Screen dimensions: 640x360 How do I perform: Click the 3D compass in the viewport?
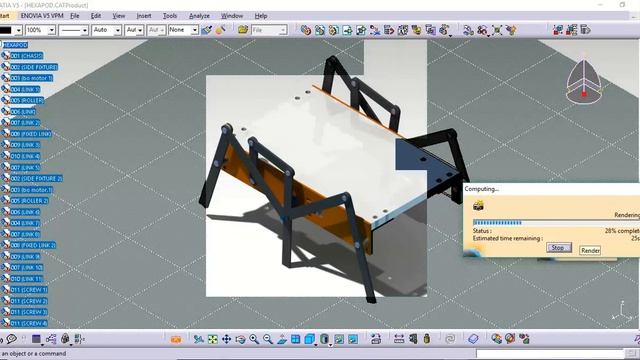tap(584, 82)
